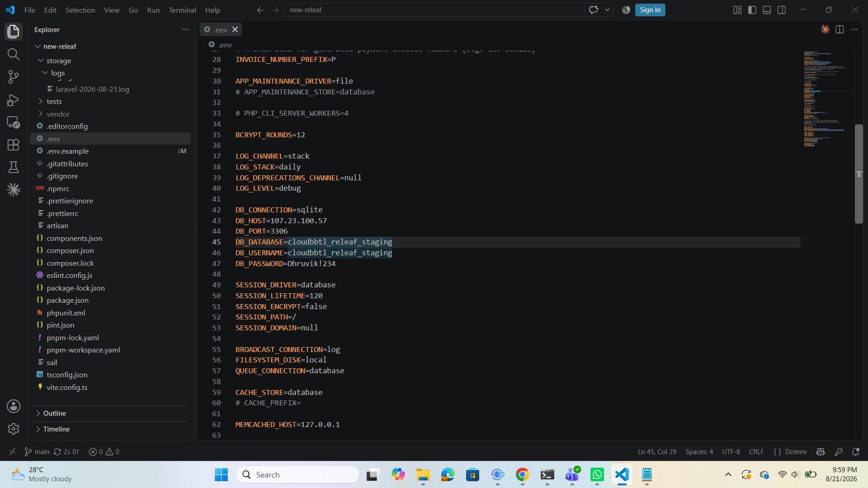Open the Testing flask view

14,167
